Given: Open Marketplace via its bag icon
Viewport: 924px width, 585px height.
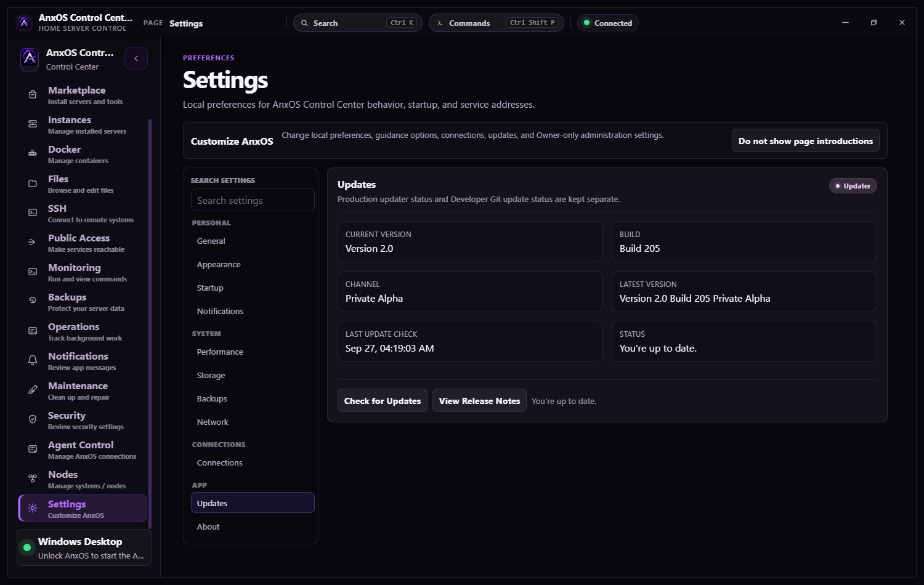Looking at the screenshot, I should [x=33, y=95].
